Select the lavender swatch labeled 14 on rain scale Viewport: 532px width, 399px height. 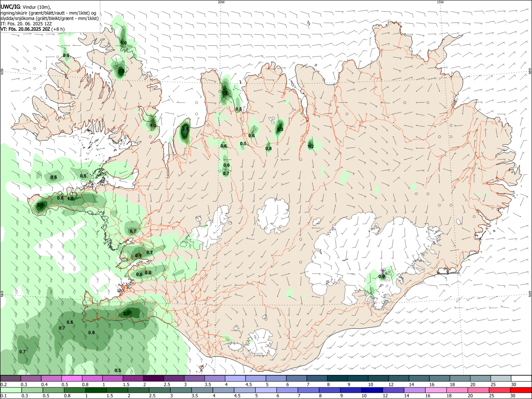[414, 390]
